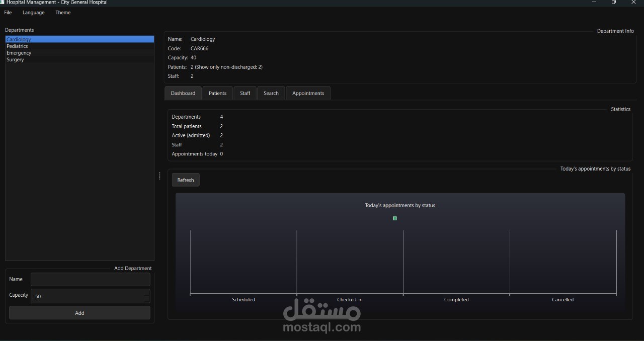Click the 'Appointments today' statistic label
The image size is (644, 341).
[194, 154]
